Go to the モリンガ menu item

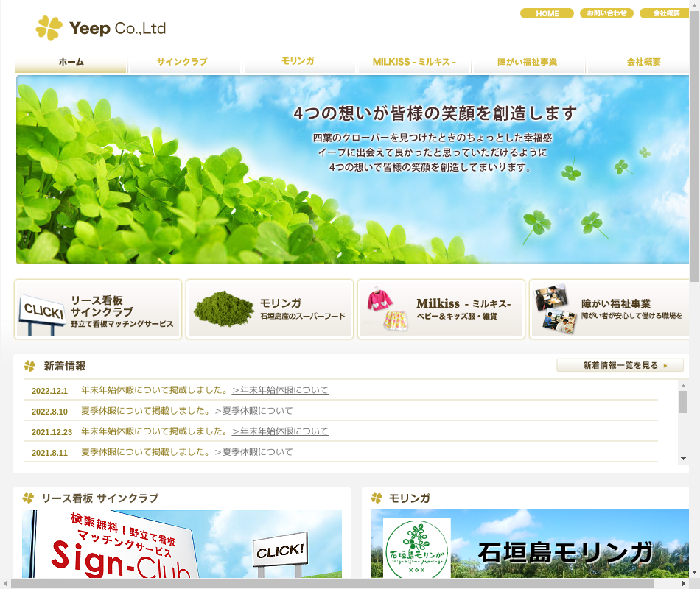298,62
